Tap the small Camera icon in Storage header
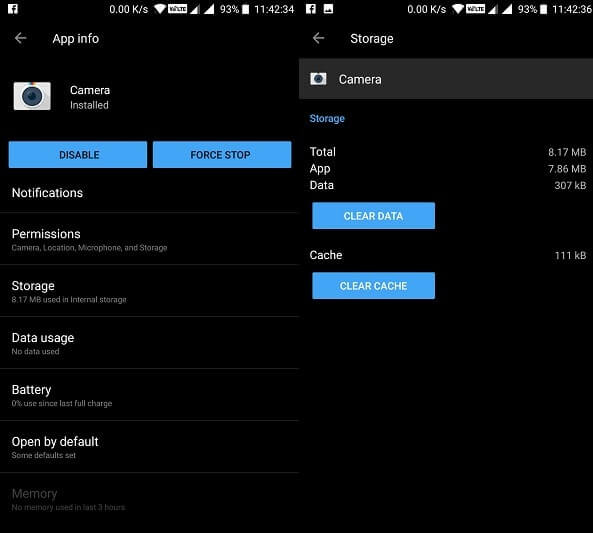593x533 pixels. pos(318,79)
